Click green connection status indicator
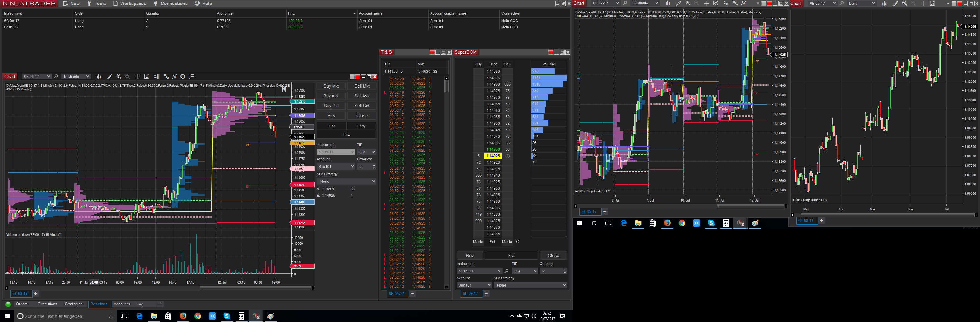Screen dimensions: 980x322 point(8,304)
